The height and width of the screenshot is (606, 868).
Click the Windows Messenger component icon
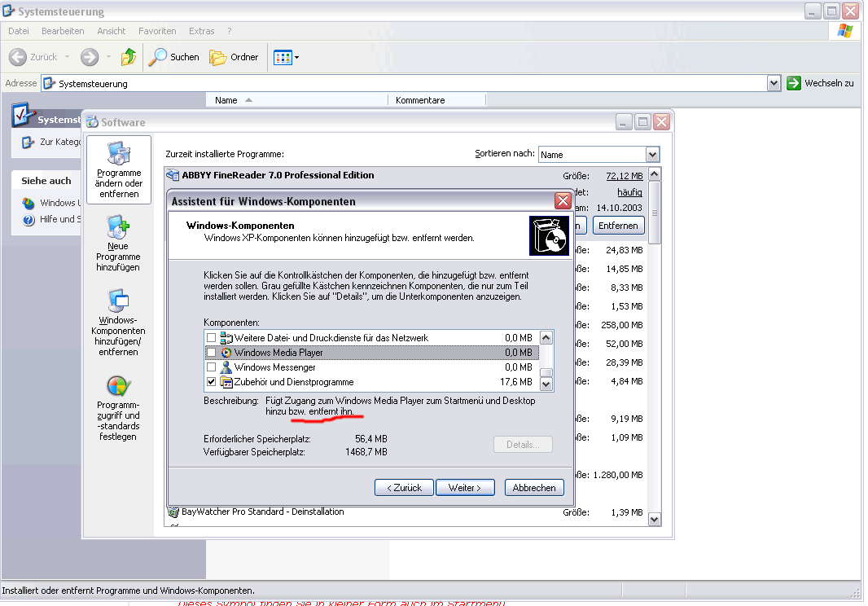226,367
